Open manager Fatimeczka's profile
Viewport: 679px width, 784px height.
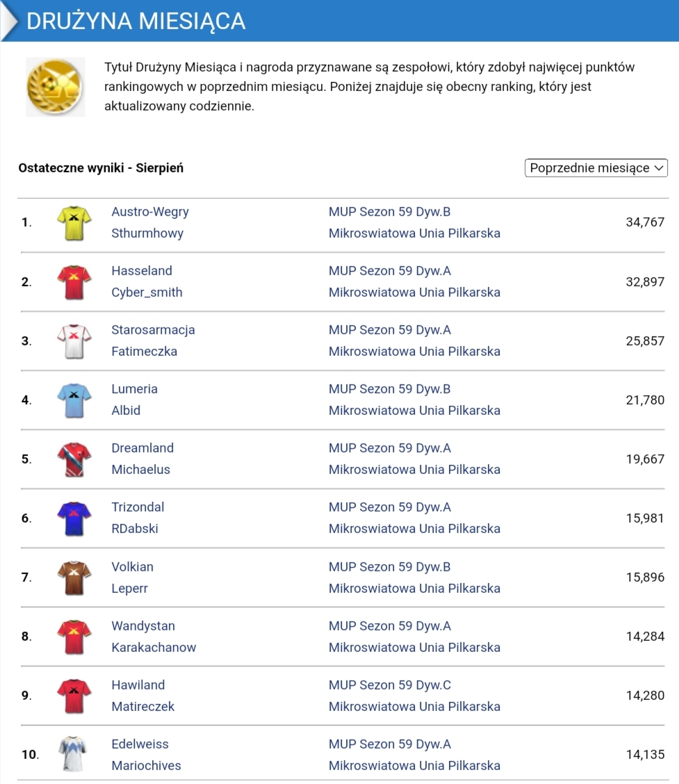tap(145, 352)
